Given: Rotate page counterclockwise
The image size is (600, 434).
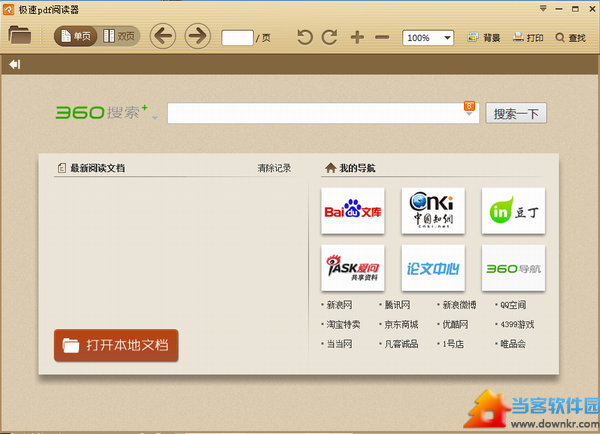Looking at the screenshot, I should (x=305, y=37).
